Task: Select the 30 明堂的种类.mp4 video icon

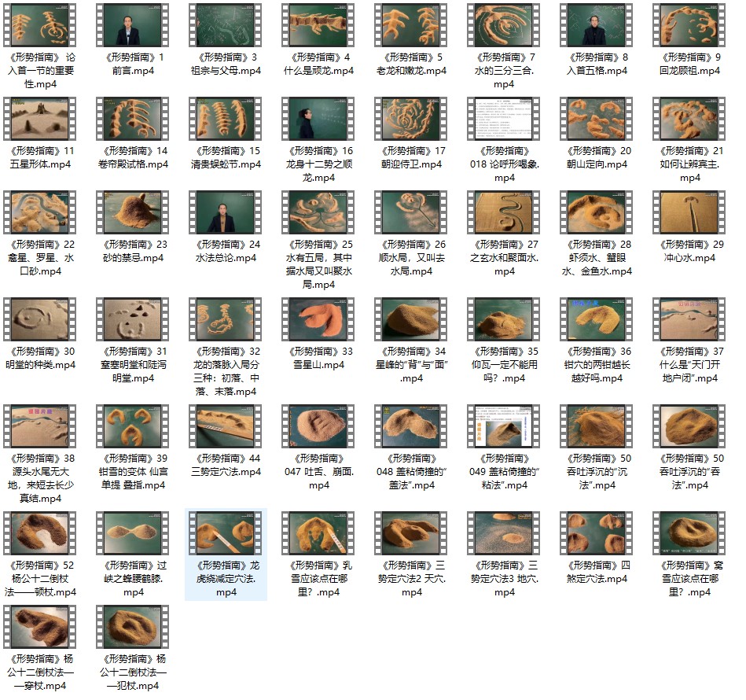Action: point(40,319)
